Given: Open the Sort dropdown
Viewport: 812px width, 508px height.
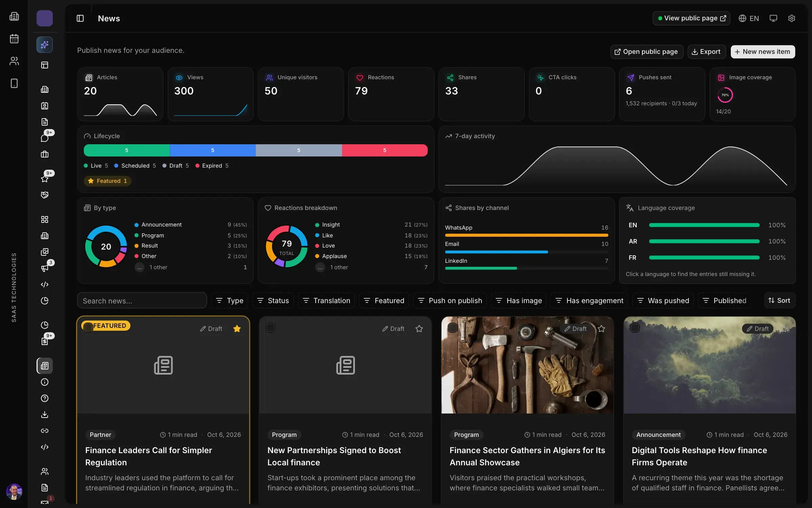Looking at the screenshot, I should pyautogui.click(x=779, y=300).
